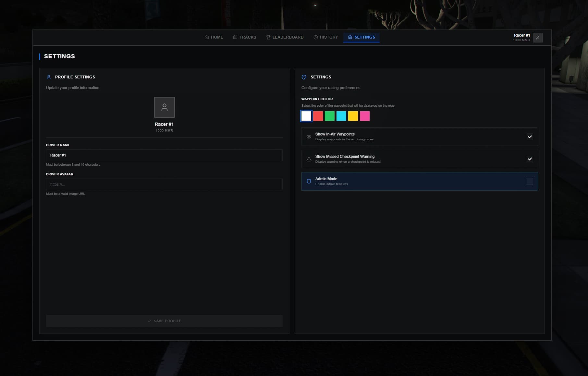Focus the Driver Avatar URL field
Viewport: 588px width, 376px height.
pos(164,184)
